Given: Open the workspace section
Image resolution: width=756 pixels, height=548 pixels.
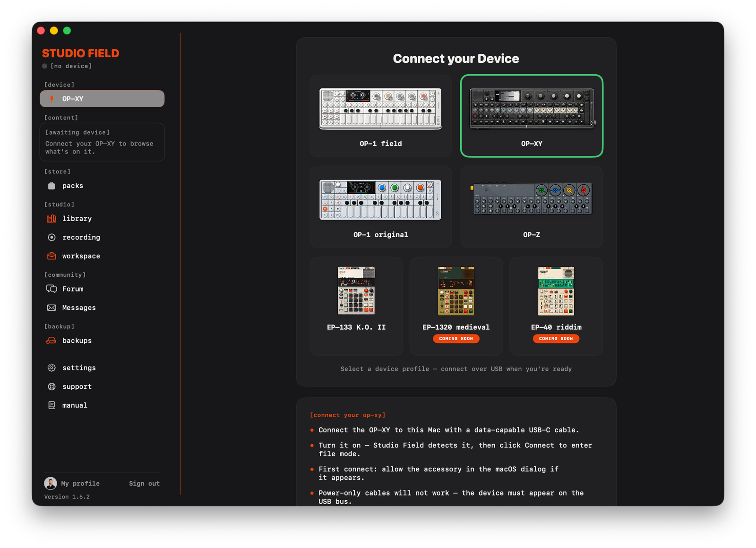Looking at the screenshot, I should point(102,256).
